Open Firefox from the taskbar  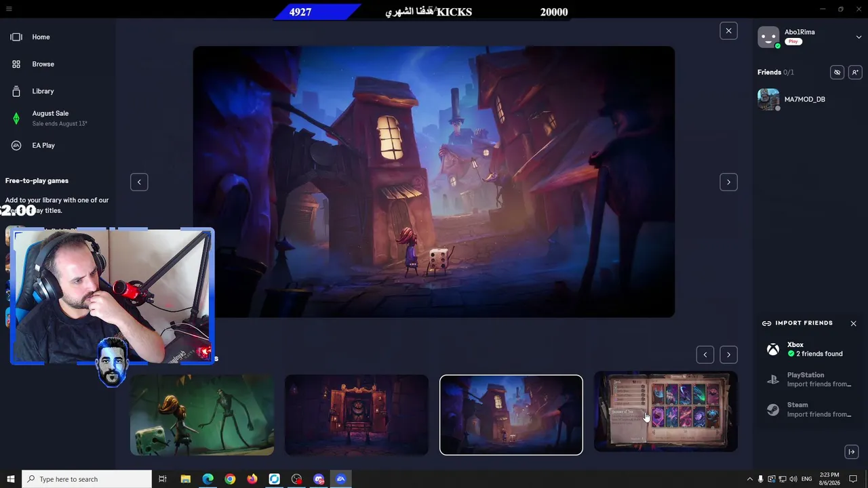[x=252, y=479]
